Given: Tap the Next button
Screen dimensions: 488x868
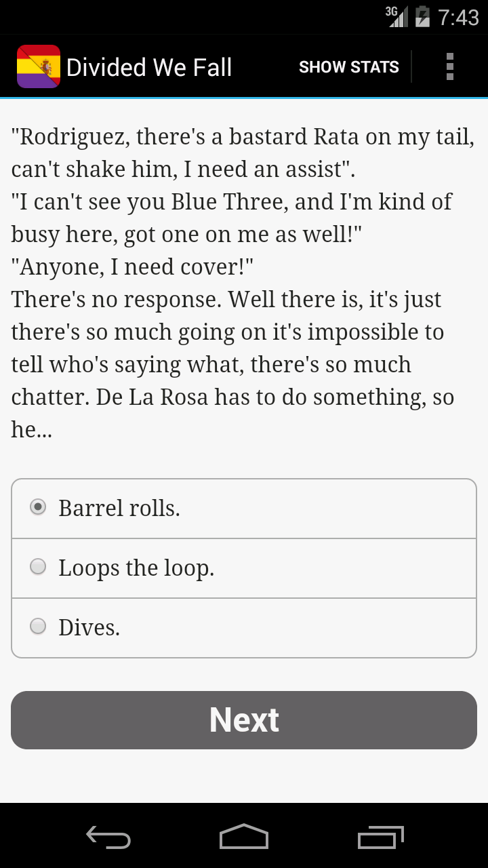Looking at the screenshot, I should point(244,720).
